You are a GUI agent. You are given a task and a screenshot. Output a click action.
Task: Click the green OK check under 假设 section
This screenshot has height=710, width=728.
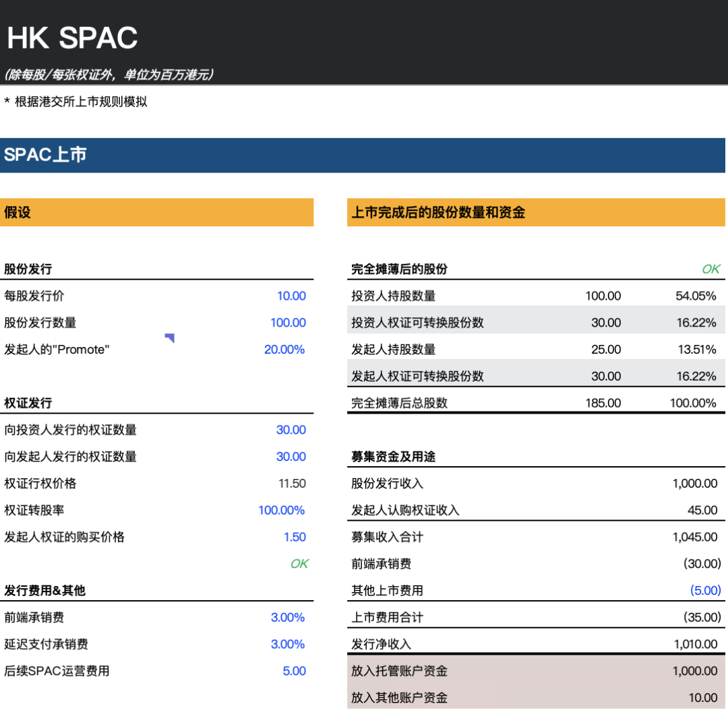tap(299, 564)
